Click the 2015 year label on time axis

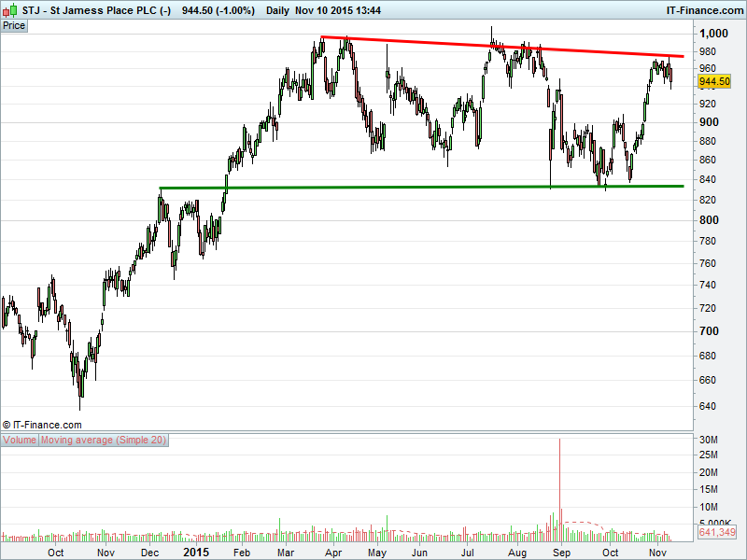pyautogui.click(x=196, y=553)
